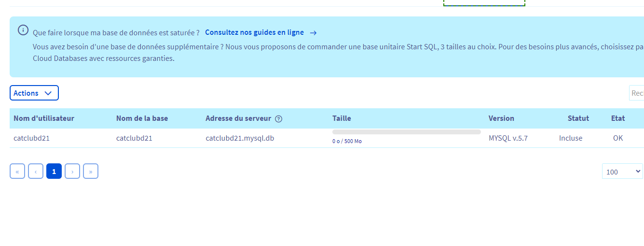Open the page size selector showing 100
Screen dimensions: 644x246
[622, 172]
